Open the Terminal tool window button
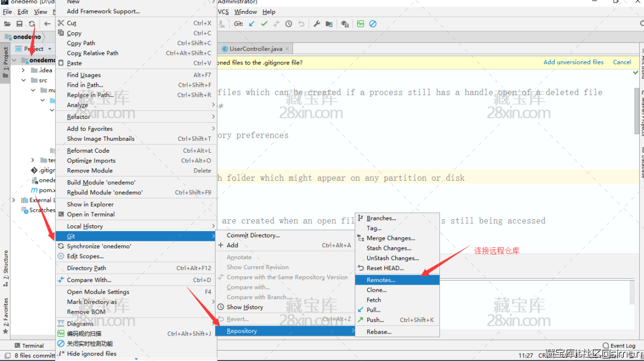The height and width of the screenshot is (361, 644). (29, 345)
